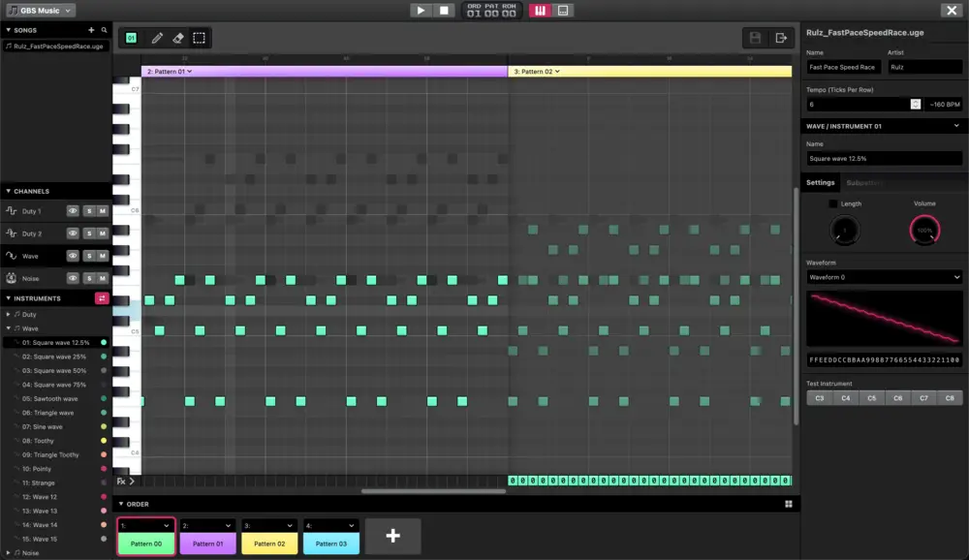Viewport: 969px width, 560px height.
Task: Start playback with the Play button
Action: point(421,11)
